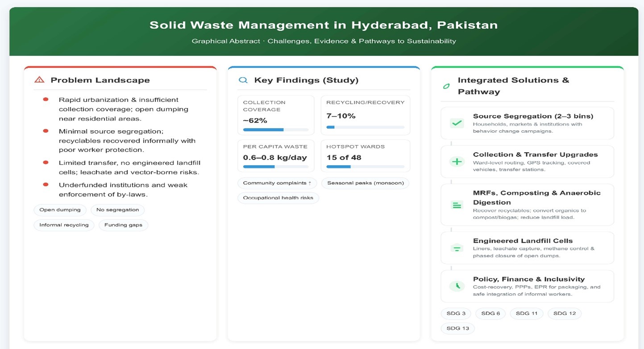The width and height of the screenshot is (644, 349).
Task: Click the icon beside Engineered Landfill Cells
Action: click(x=457, y=248)
